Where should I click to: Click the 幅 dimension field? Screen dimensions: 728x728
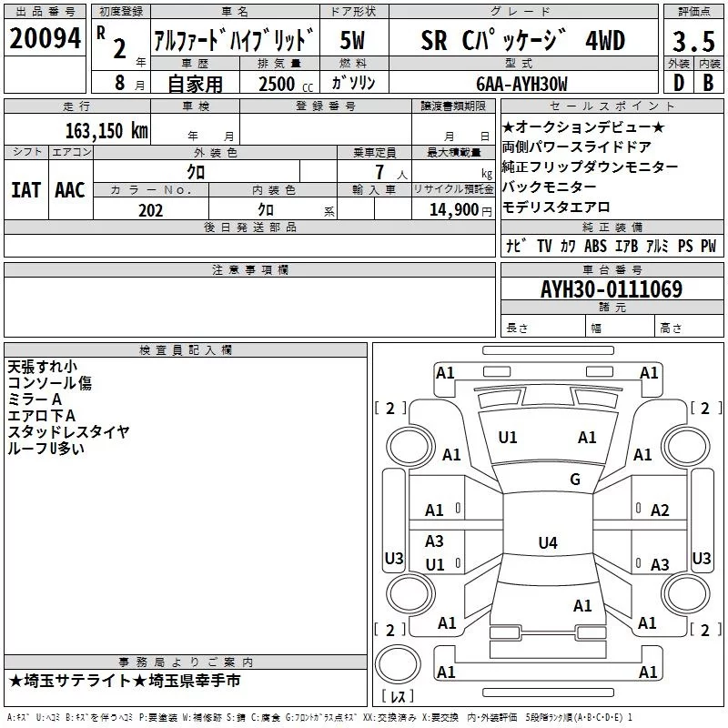click(x=621, y=326)
